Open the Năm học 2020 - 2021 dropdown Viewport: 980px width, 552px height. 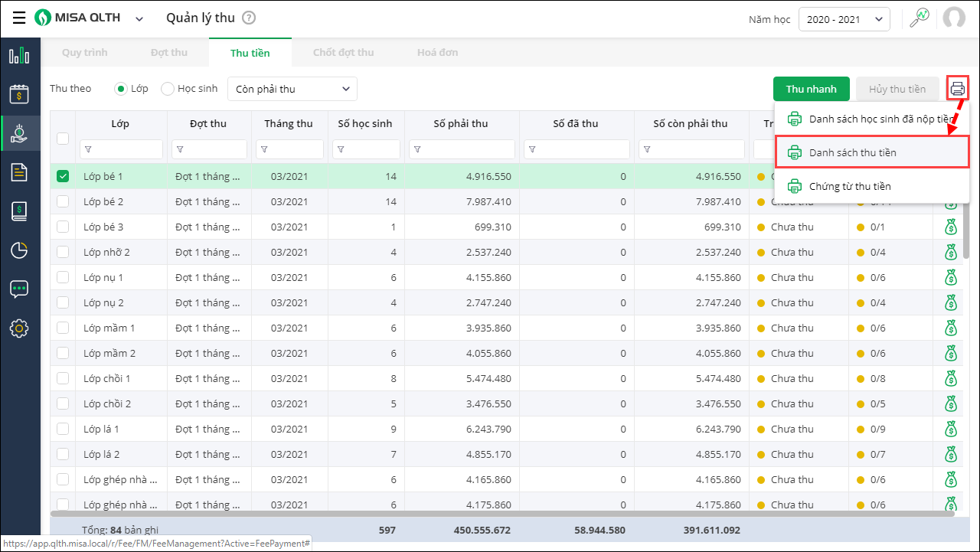coord(844,19)
